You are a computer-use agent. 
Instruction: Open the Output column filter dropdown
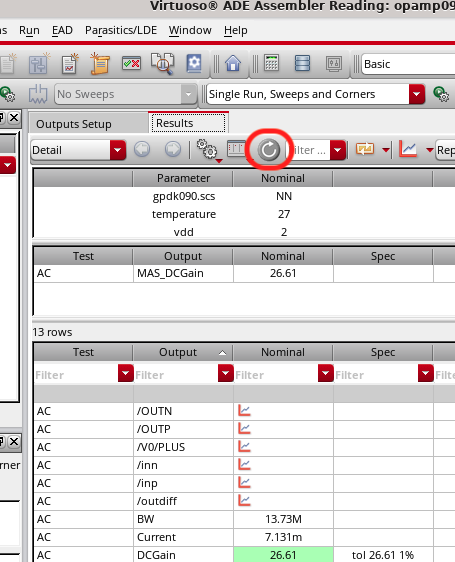tap(226, 373)
